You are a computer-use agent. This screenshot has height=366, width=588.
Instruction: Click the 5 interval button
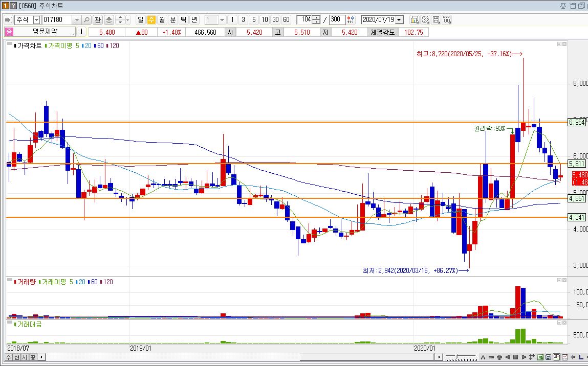pyautogui.click(x=254, y=20)
